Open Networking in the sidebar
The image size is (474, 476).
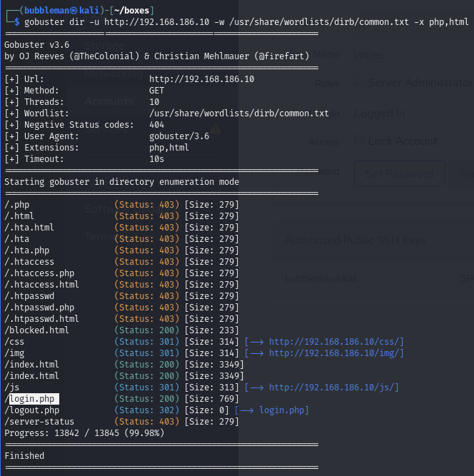pyautogui.click(x=113, y=74)
